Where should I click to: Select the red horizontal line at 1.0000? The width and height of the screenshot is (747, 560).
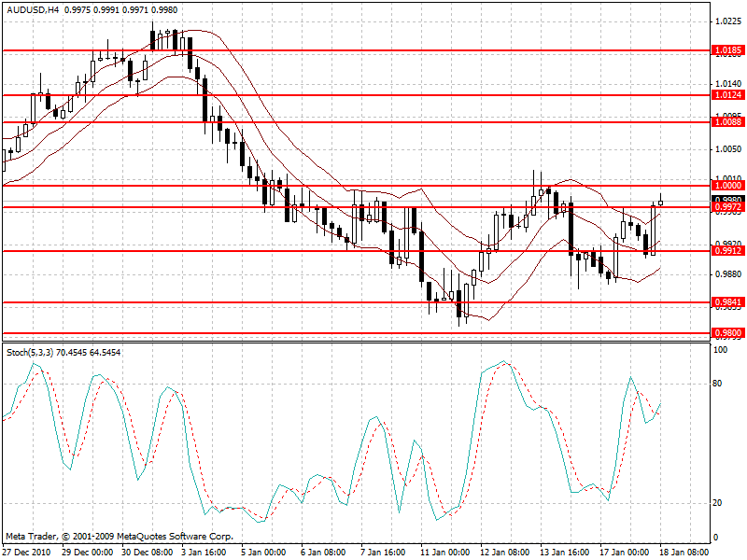[373, 186]
